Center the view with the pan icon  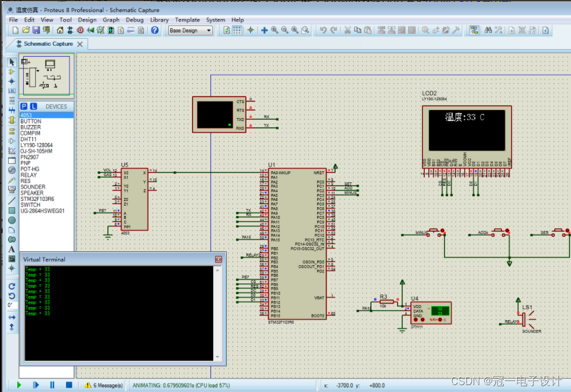(x=264, y=30)
